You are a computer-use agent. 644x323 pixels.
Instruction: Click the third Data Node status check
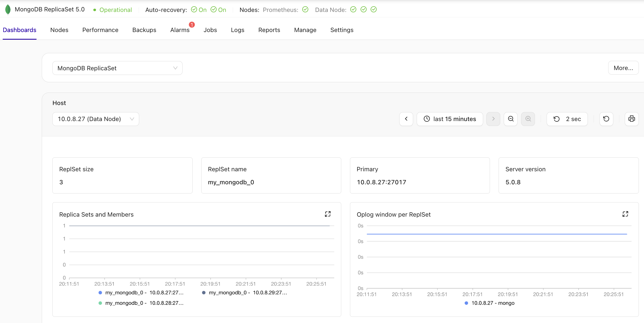click(374, 9)
